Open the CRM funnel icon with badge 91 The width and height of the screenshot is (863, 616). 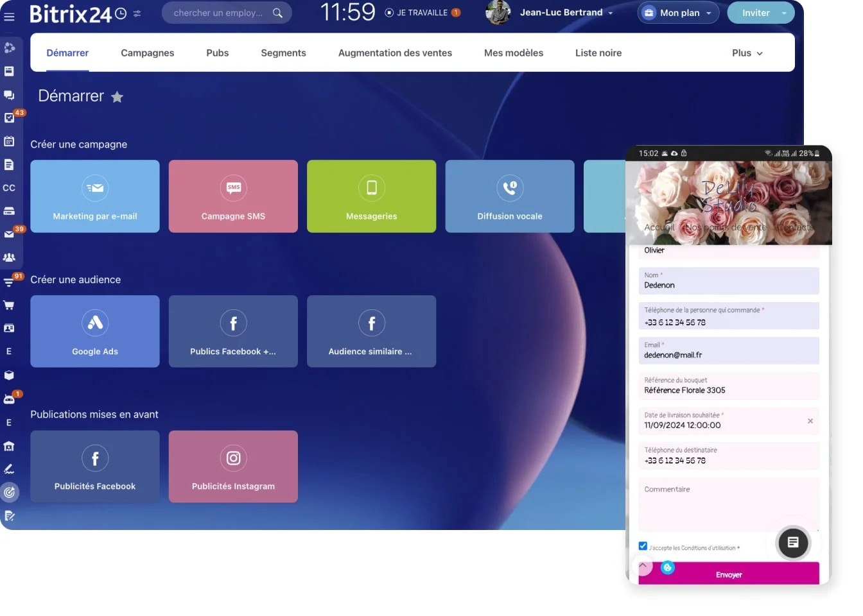[x=8, y=282]
